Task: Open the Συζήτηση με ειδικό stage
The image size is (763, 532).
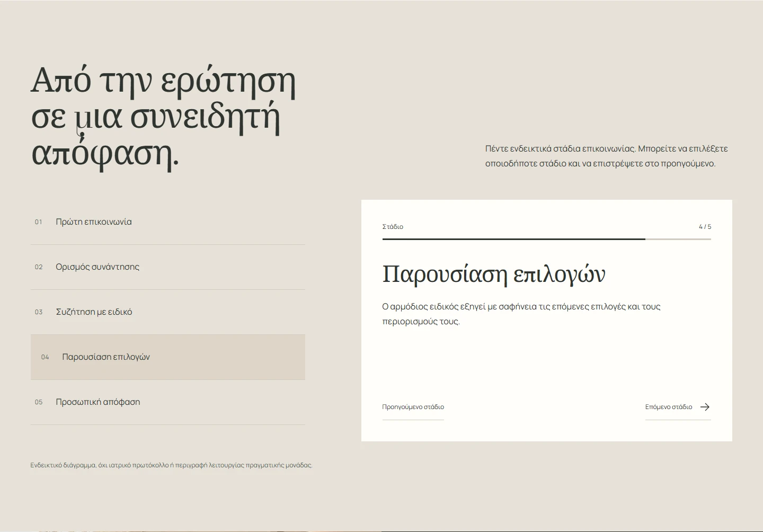Action: pos(167,312)
